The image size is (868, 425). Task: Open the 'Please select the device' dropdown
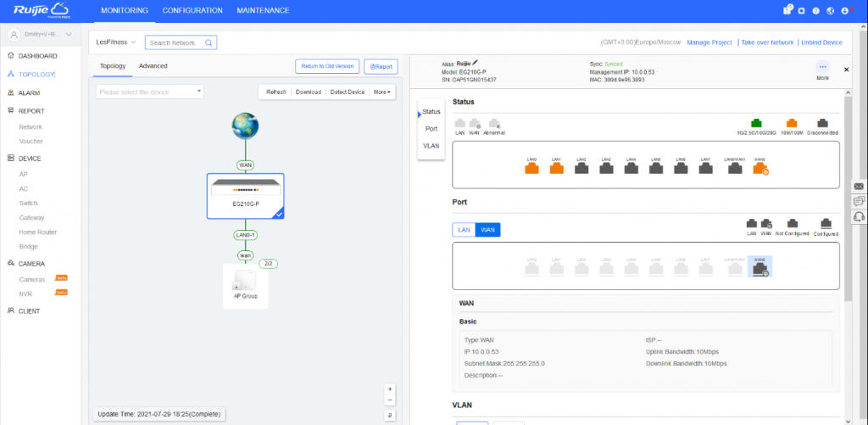click(150, 92)
